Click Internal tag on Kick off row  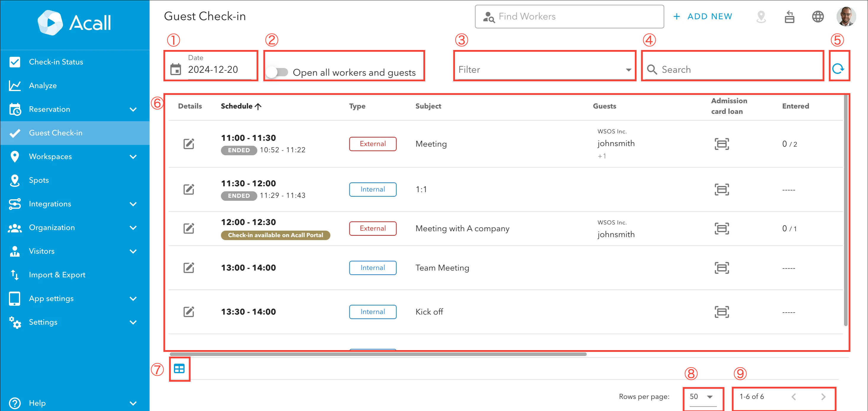click(x=373, y=312)
